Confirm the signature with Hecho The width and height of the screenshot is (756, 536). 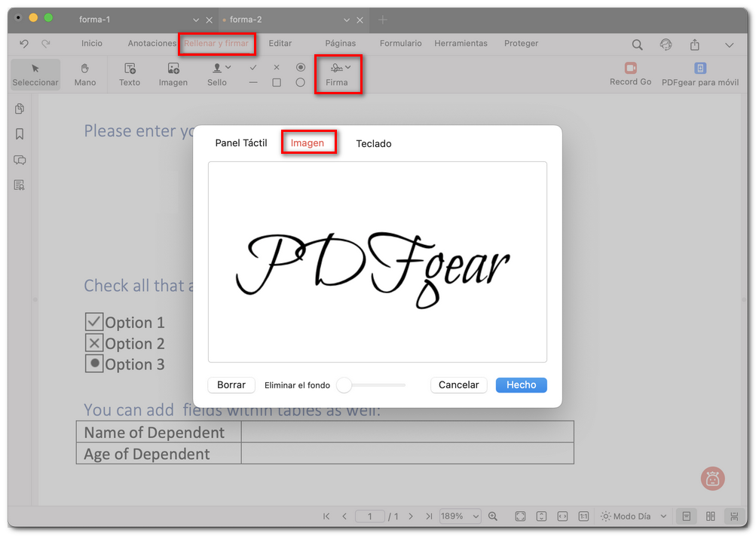click(x=521, y=385)
